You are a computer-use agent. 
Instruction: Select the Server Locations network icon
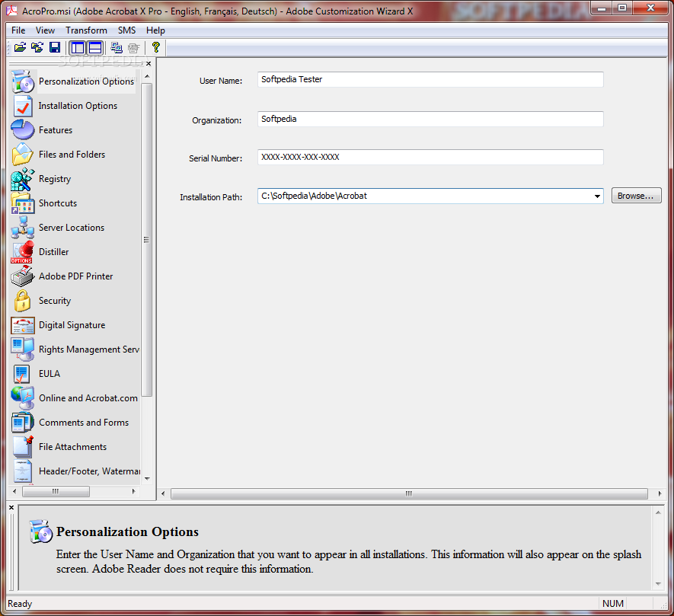click(23, 228)
